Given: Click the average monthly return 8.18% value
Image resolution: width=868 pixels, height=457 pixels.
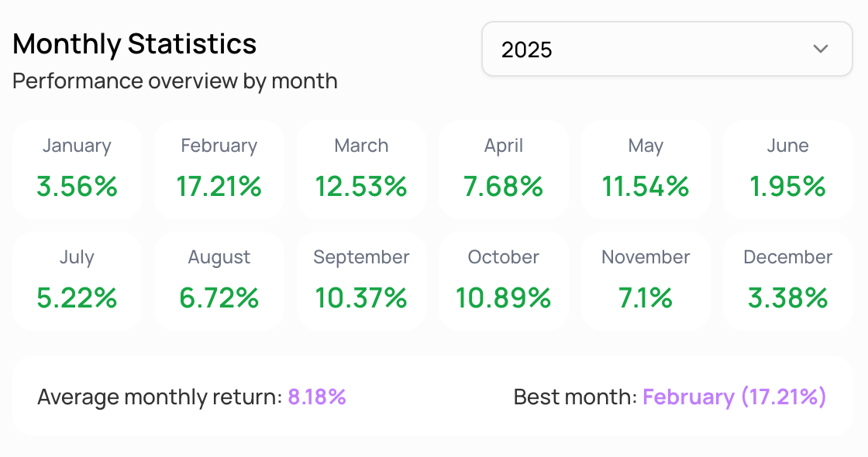Looking at the screenshot, I should point(317,397).
